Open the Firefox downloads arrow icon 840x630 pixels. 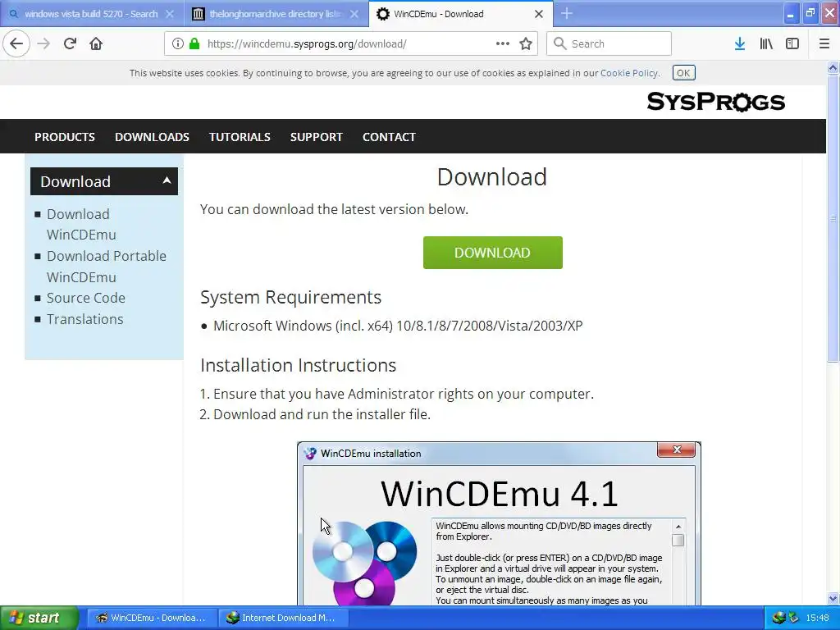(740, 43)
